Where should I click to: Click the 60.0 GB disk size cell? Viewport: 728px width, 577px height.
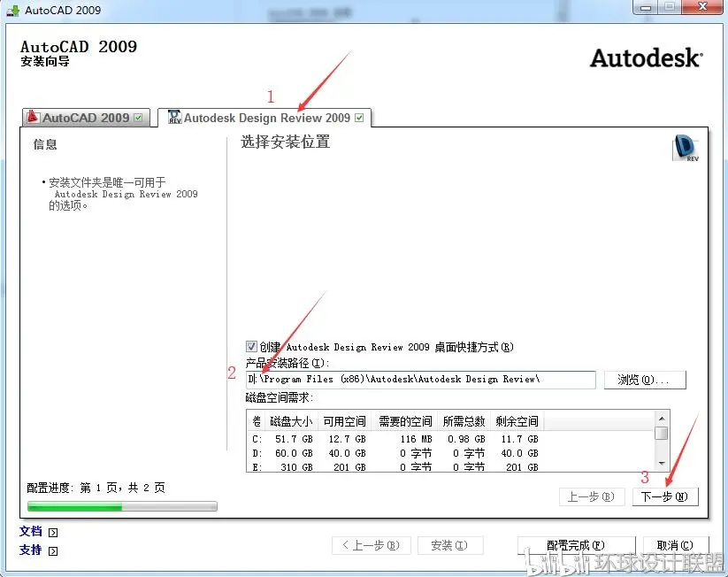[x=294, y=453]
